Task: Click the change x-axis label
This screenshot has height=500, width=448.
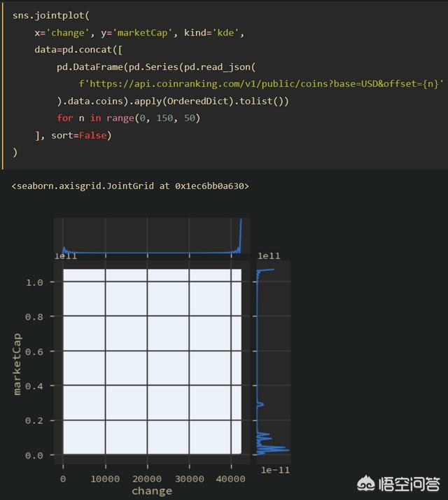Action: tap(152, 491)
